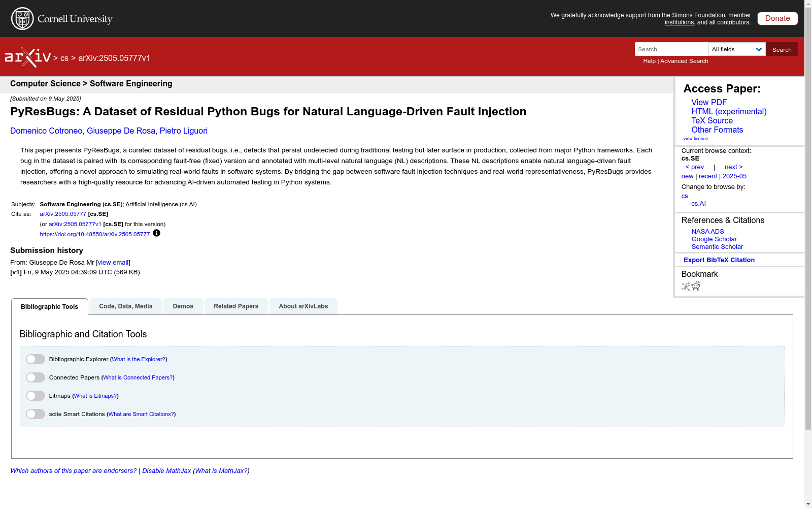Click the Search button
Image resolution: width=812 pixels, height=508 pixels.
pos(782,49)
